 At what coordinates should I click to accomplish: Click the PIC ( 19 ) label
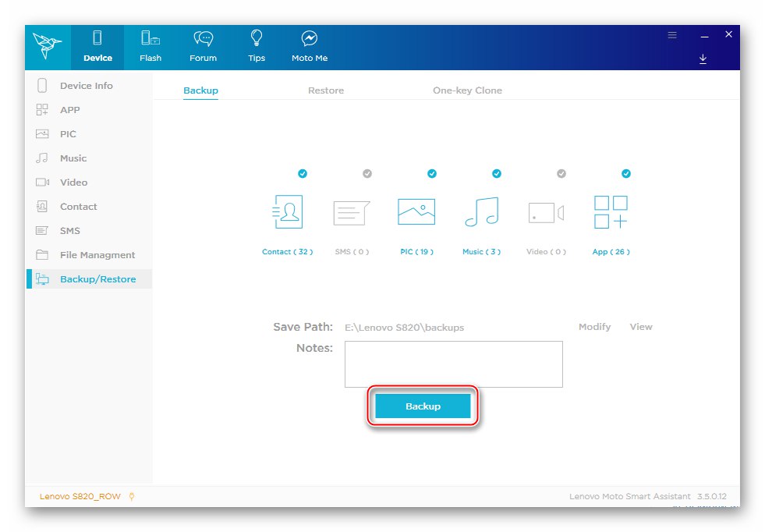click(416, 252)
